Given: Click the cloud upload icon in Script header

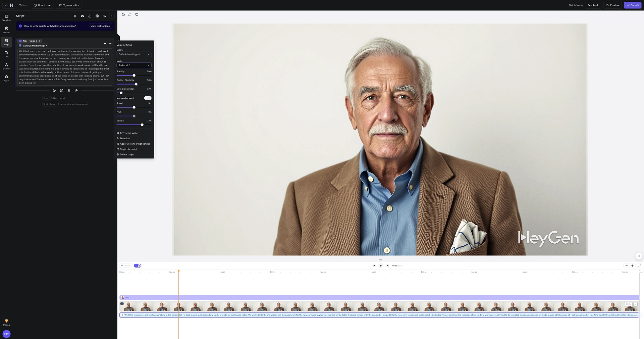Looking at the screenshot, I should (82, 16).
